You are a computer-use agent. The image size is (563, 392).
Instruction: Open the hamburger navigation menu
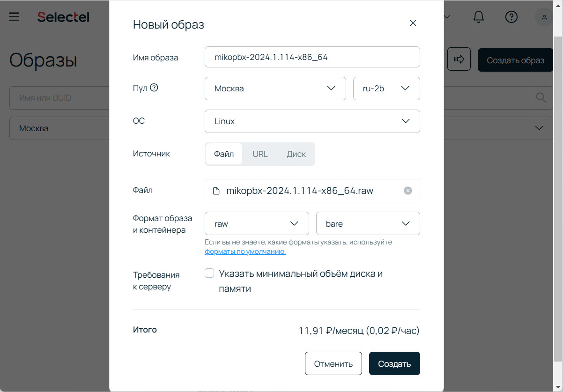click(14, 17)
